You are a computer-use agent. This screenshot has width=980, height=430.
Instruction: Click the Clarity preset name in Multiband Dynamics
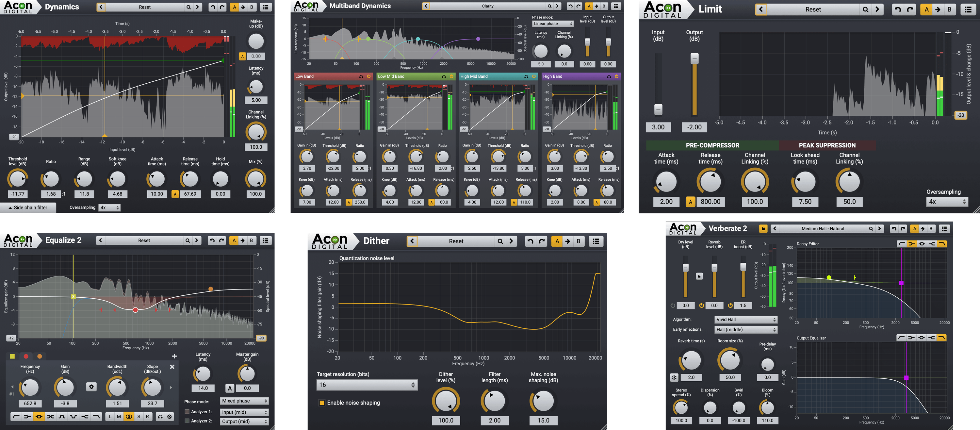(x=487, y=6)
